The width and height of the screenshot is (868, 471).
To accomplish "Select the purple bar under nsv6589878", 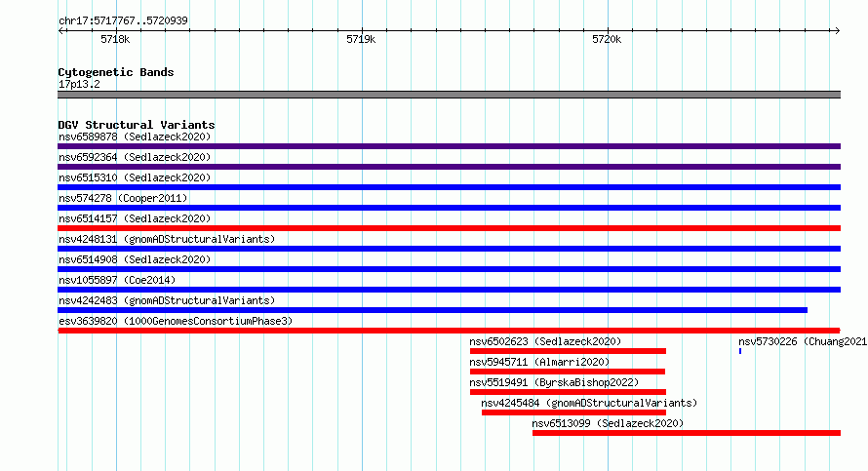I will click(449, 146).
